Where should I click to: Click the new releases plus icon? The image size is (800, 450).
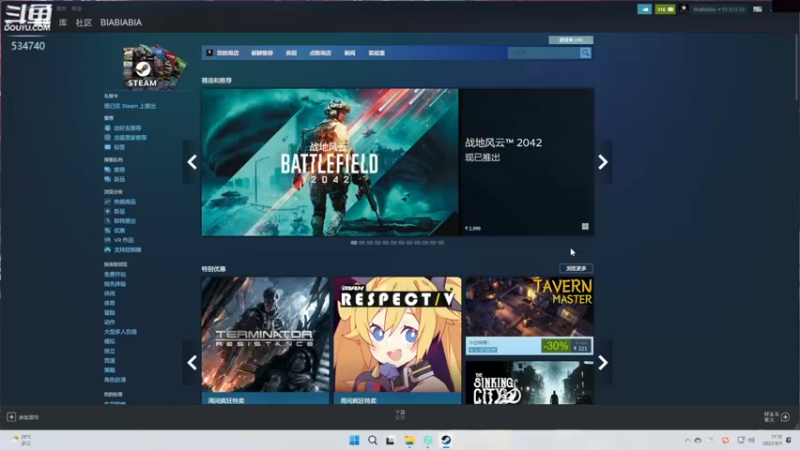(x=108, y=211)
